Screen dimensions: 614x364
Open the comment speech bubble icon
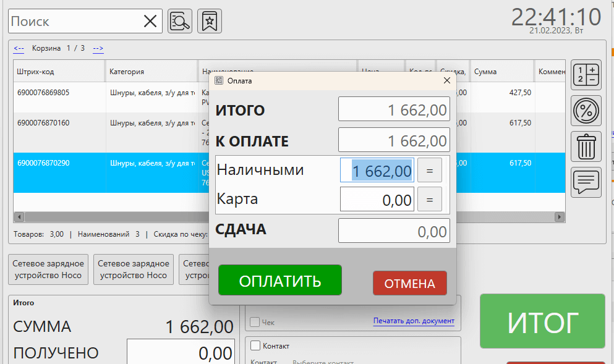click(x=586, y=182)
